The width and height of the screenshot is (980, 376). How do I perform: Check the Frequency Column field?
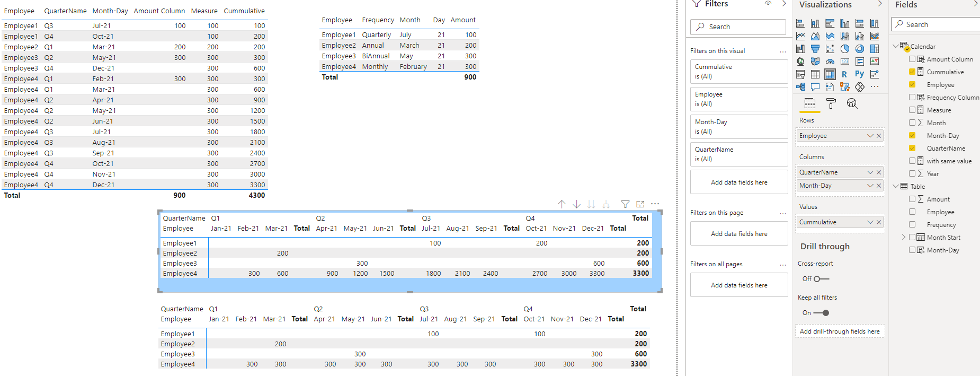[912, 97]
